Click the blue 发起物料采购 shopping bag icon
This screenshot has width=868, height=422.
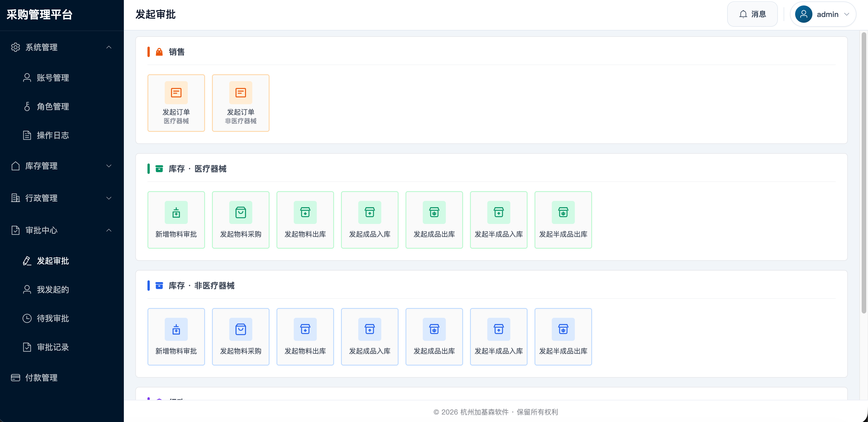click(x=240, y=329)
